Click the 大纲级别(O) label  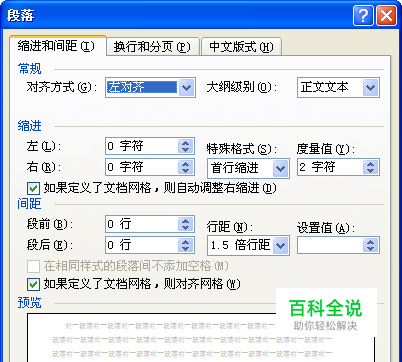242,87
